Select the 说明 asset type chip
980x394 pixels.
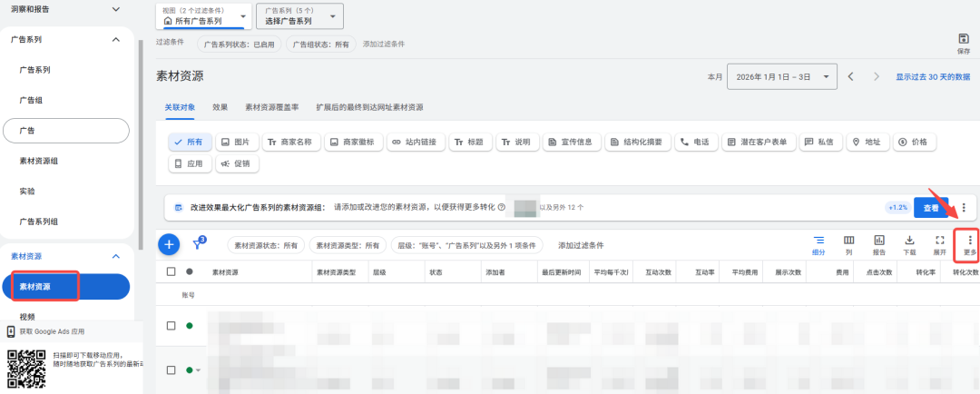tap(517, 142)
